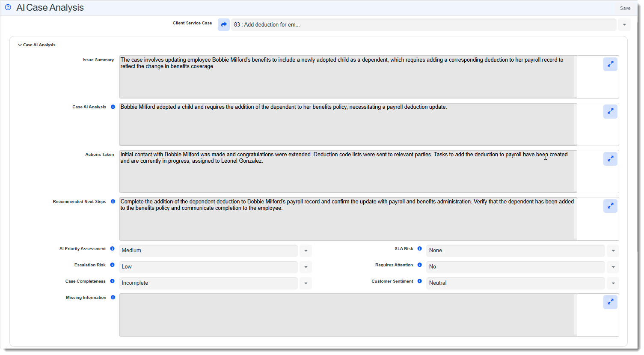The image size is (644, 355).
Task: Collapse the Case AI Analysis section
Action: [20, 45]
